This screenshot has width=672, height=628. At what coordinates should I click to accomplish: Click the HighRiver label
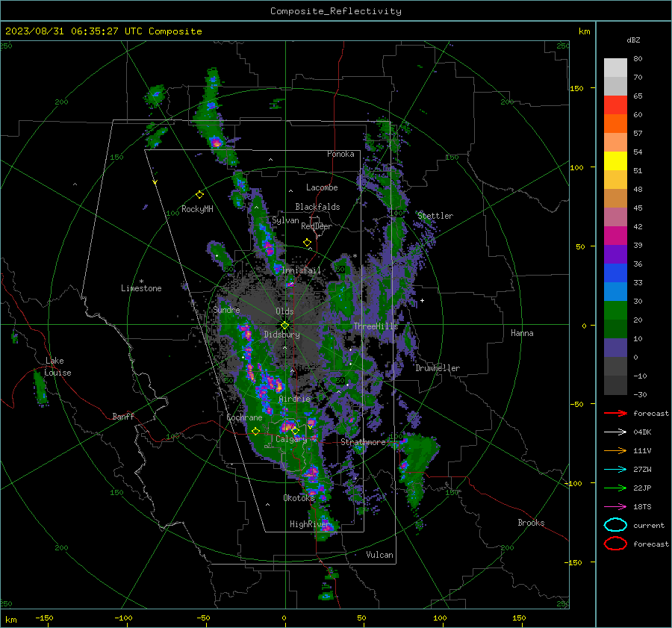point(309,524)
